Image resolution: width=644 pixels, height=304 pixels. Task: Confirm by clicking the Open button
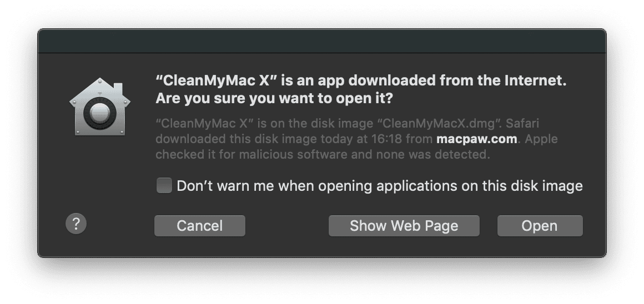[x=540, y=226]
